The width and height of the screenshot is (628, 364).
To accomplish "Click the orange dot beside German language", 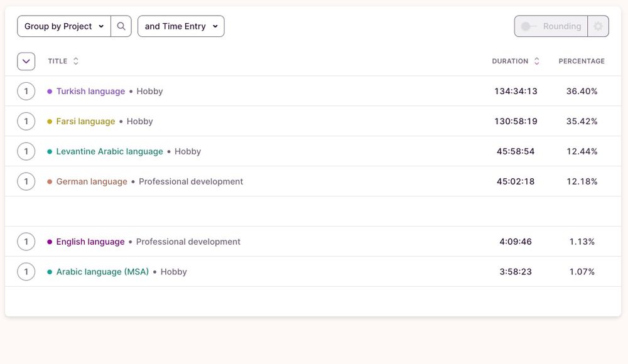I will click(50, 181).
